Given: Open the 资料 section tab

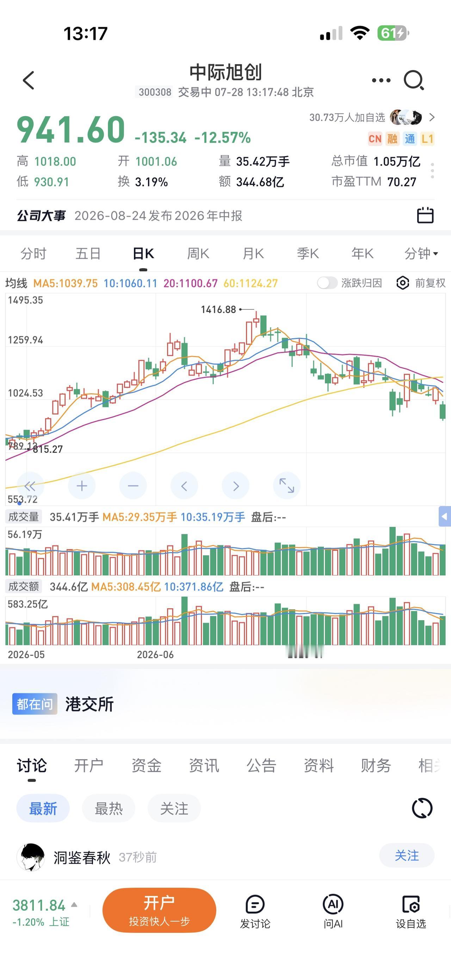Looking at the screenshot, I should (x=319, y=765).
